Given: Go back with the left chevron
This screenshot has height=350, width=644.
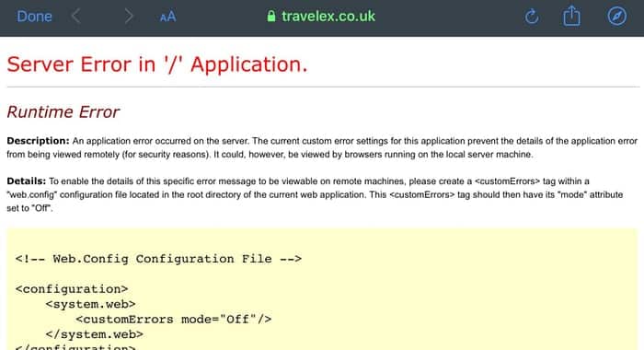Looking at the screenshot, I should [76, 17].
